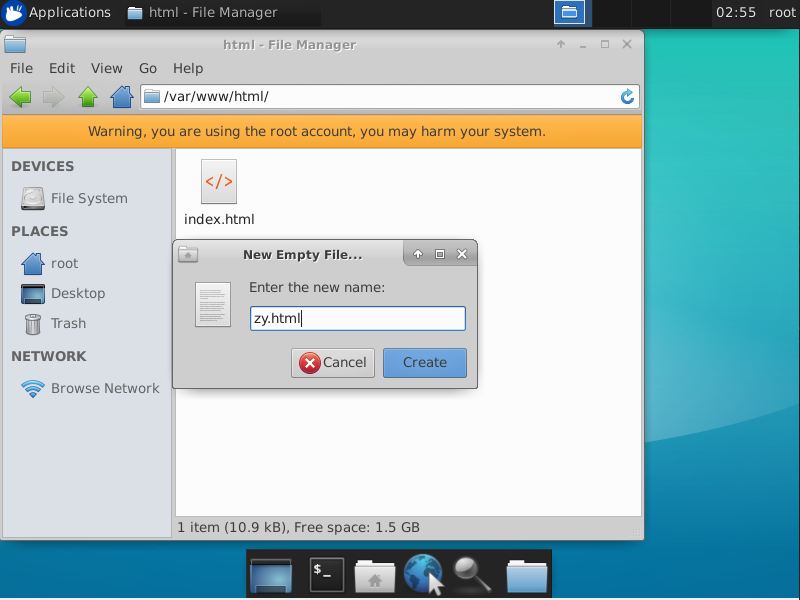Image resolution: width=800 pixels, height=600 pixels.
Task: Click the /var/www/html/ location bar
Action: [x=390, y=96]
